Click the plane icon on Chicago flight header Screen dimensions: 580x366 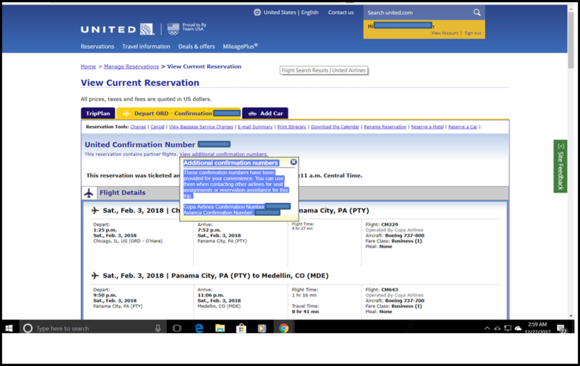(x=95, y=210)
